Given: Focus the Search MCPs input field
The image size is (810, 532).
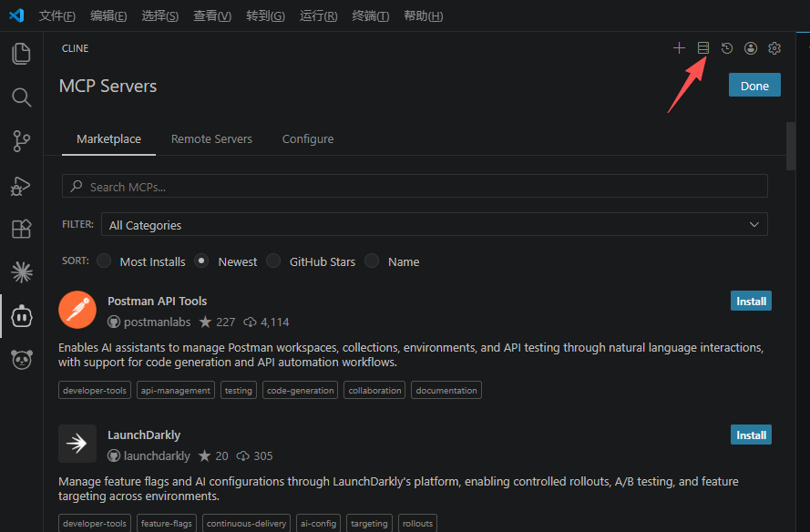Looking at the screenshot, I should (x=415, y=187).
